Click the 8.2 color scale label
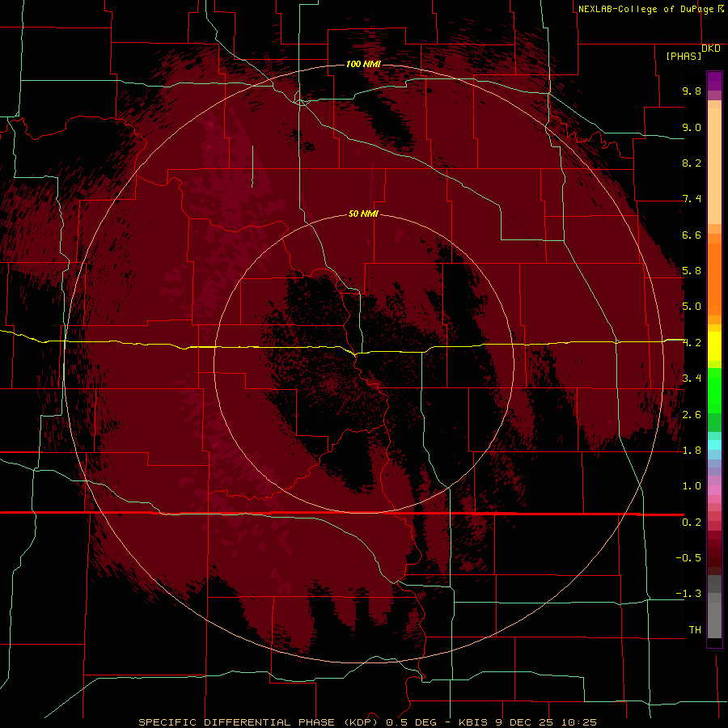 [692, 163]
